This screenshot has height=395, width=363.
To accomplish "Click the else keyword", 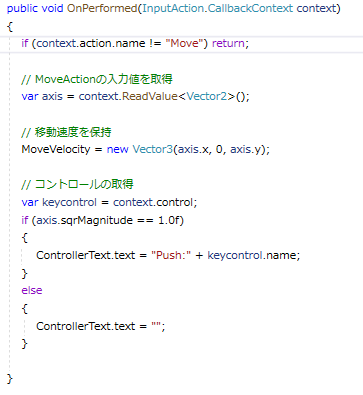I will pyautogui.click(x=32, y=290).
